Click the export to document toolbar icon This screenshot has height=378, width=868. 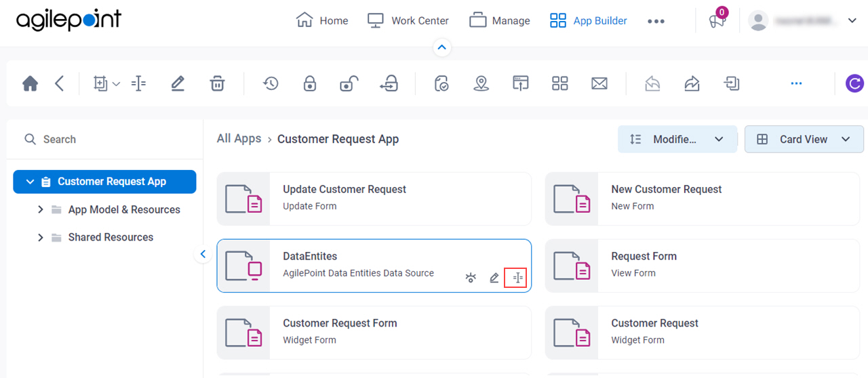731,83
